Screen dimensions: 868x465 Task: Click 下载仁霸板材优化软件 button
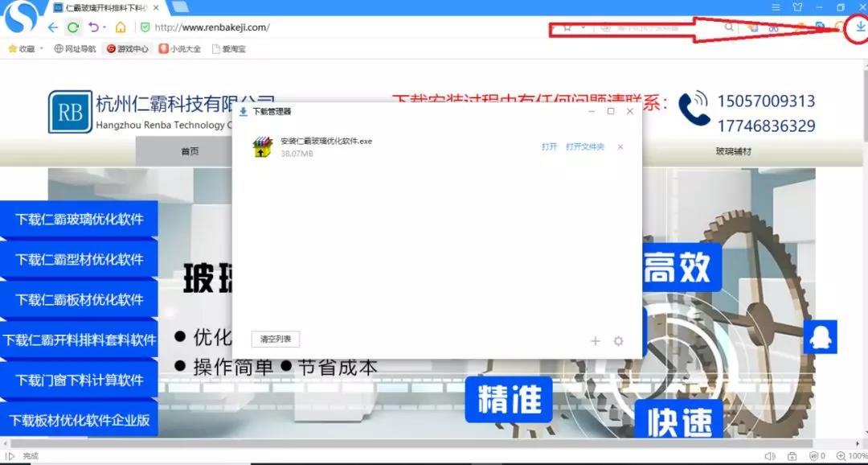point(79,299)
